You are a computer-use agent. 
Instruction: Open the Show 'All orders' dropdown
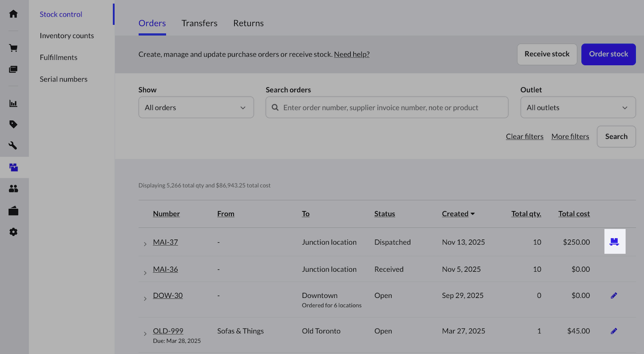pyautogui.click(x=196, y=108)
